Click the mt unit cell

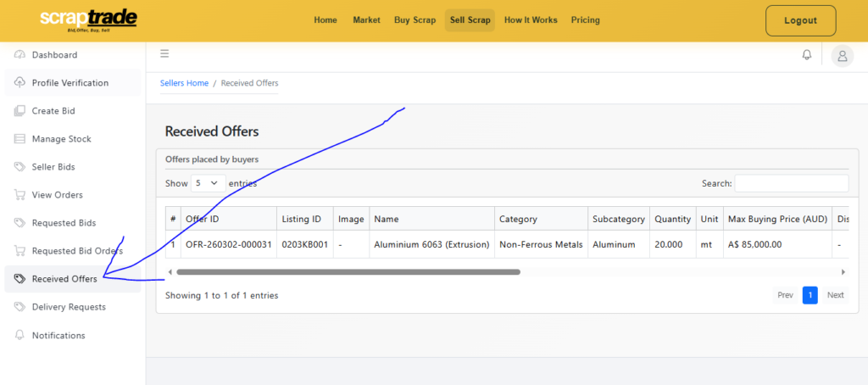[x=709, y=244]
